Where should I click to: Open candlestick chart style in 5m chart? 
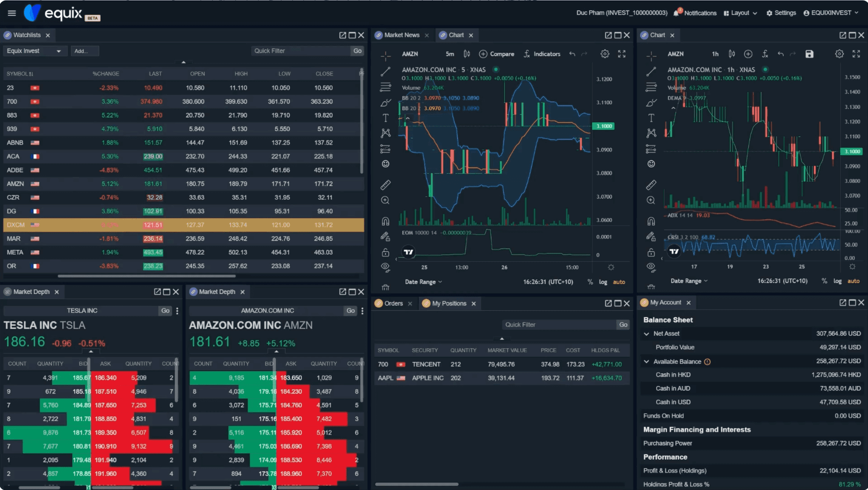tap(467, 54)
